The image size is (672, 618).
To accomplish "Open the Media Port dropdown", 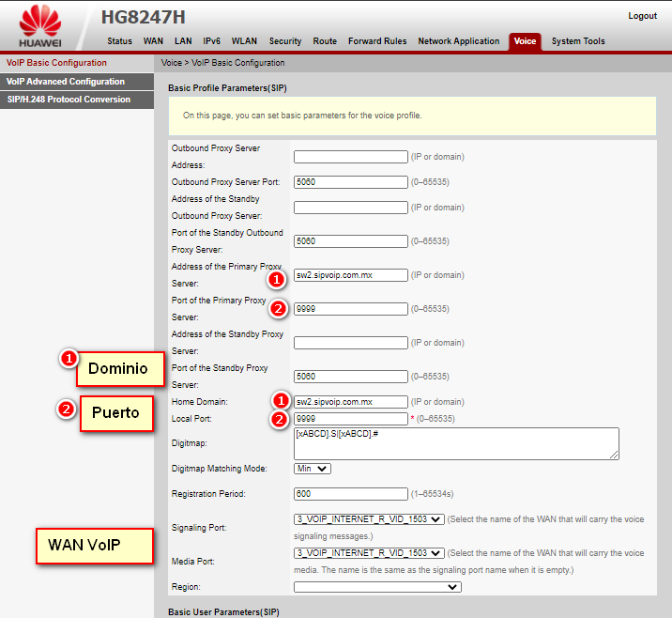I will (x=368, y=553).
